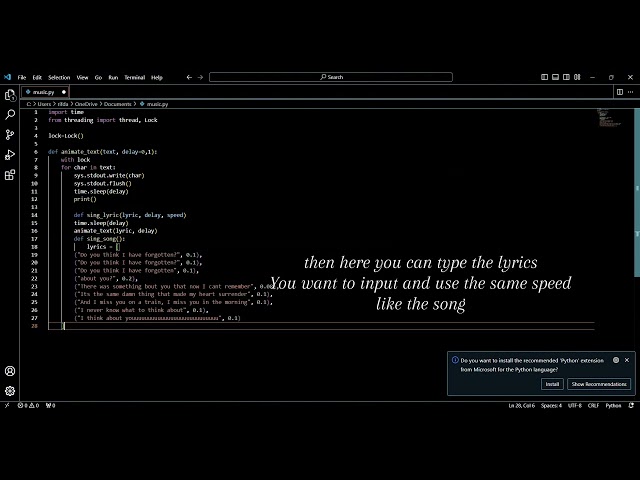Open the File menu

pos(22,77)
